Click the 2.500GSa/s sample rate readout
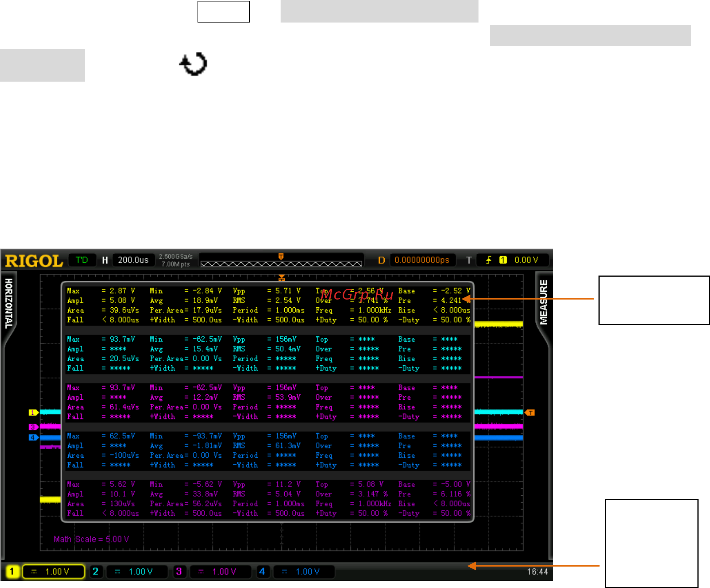This screenshot has width=710, height=588. [176, 256]
